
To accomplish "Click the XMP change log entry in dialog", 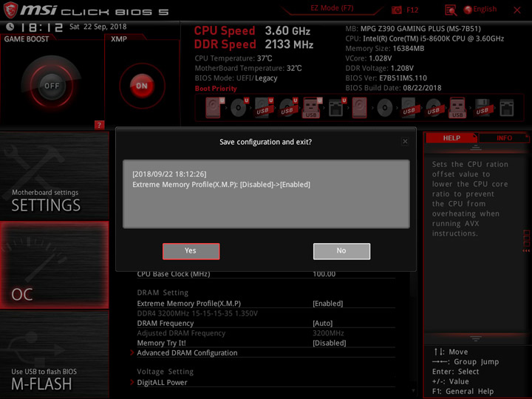I will click(x=221, y=185).
